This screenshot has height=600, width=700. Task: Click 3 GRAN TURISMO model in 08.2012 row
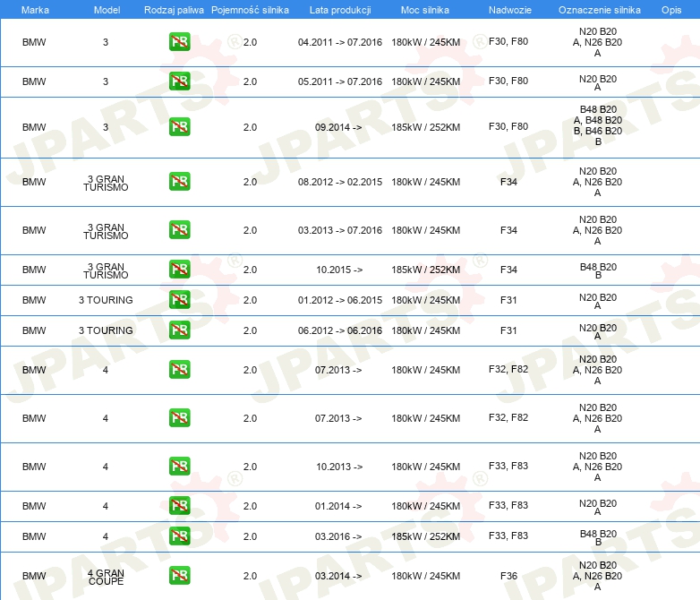[x=106, y=183]
